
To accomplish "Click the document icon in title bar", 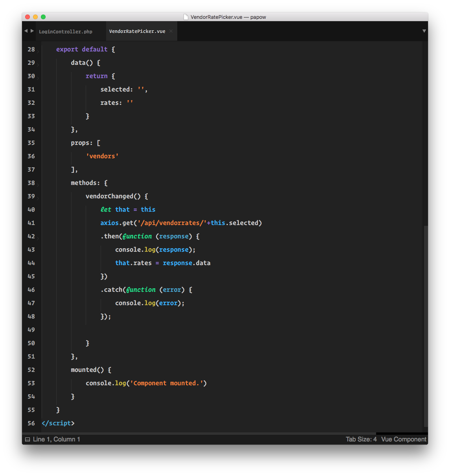I will pos(186,17).
